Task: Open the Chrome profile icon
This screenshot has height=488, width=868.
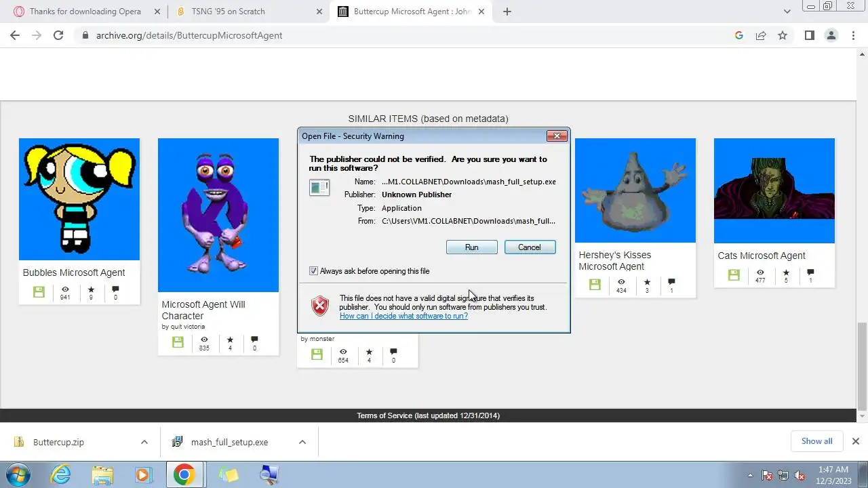Action: 831,35
